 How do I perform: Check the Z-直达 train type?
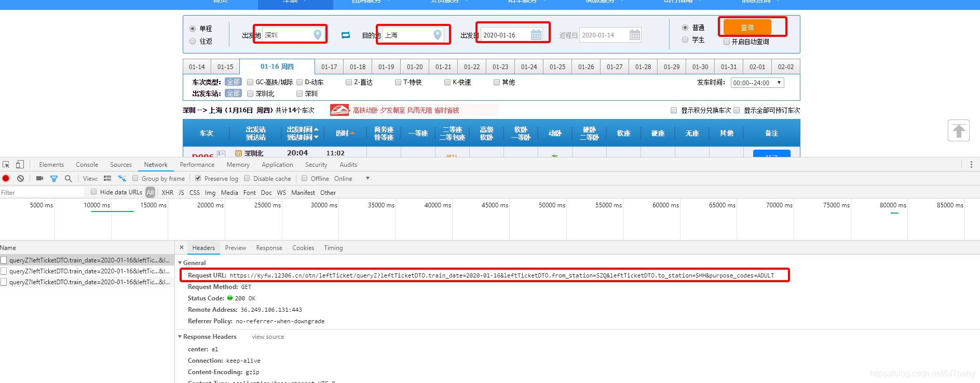point(349,82)
